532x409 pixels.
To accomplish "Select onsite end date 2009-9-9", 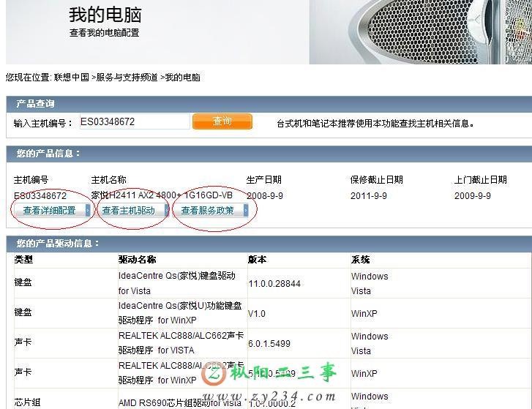I will pyautogui.click(x=473, y=195).
